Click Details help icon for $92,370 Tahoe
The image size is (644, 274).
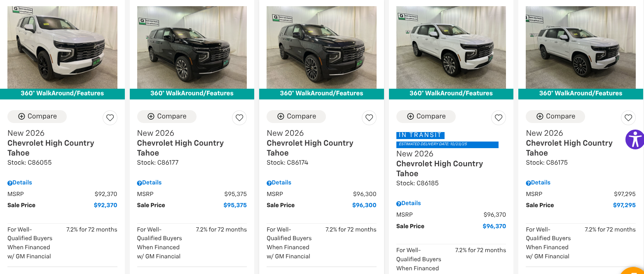[x=10, y=183]
